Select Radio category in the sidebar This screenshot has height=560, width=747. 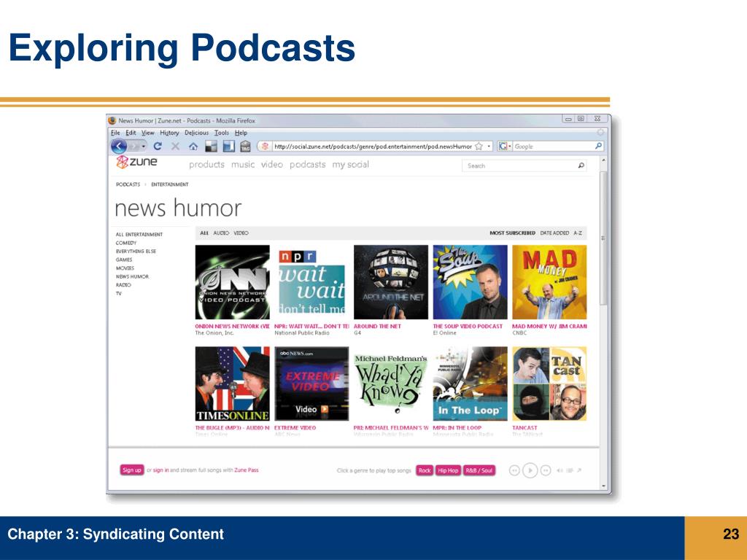(123, 285)
